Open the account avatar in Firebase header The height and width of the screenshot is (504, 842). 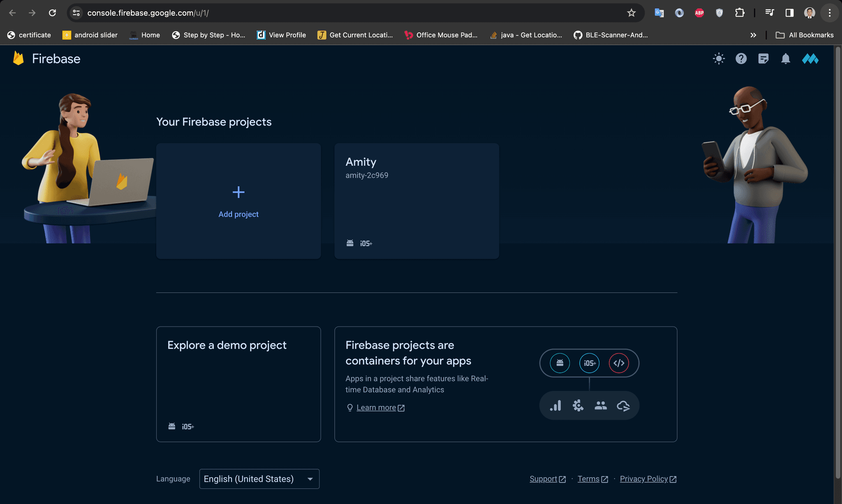coord(810,59)
